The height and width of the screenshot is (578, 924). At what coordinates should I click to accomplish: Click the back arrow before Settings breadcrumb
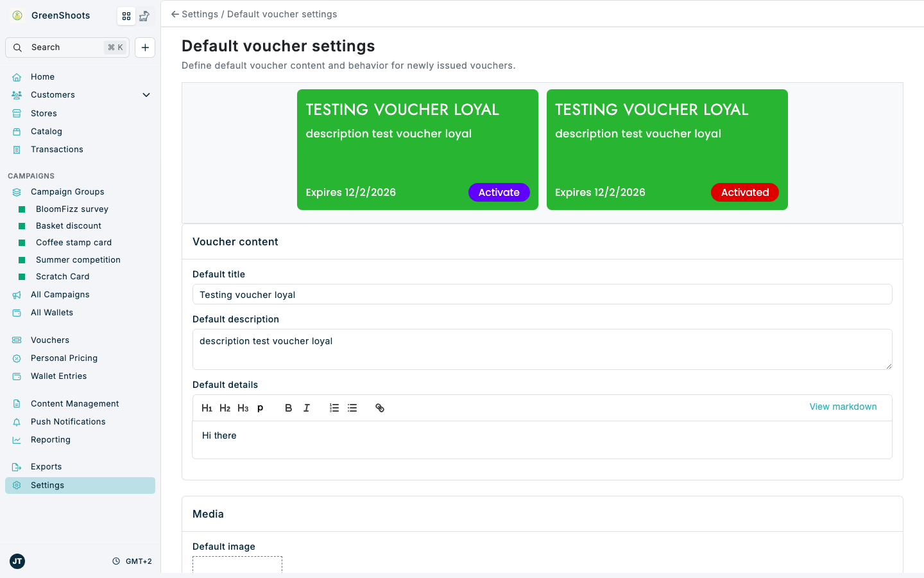[x=175, y=14]
